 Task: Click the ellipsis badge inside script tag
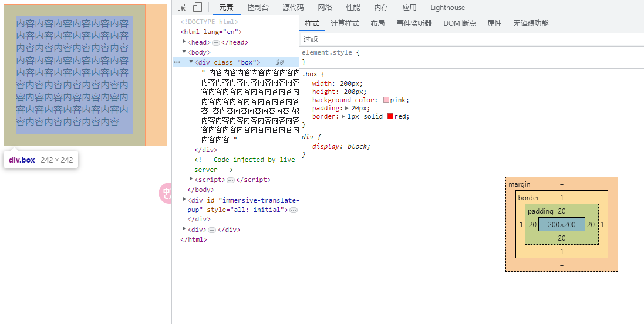pos(231,180)
